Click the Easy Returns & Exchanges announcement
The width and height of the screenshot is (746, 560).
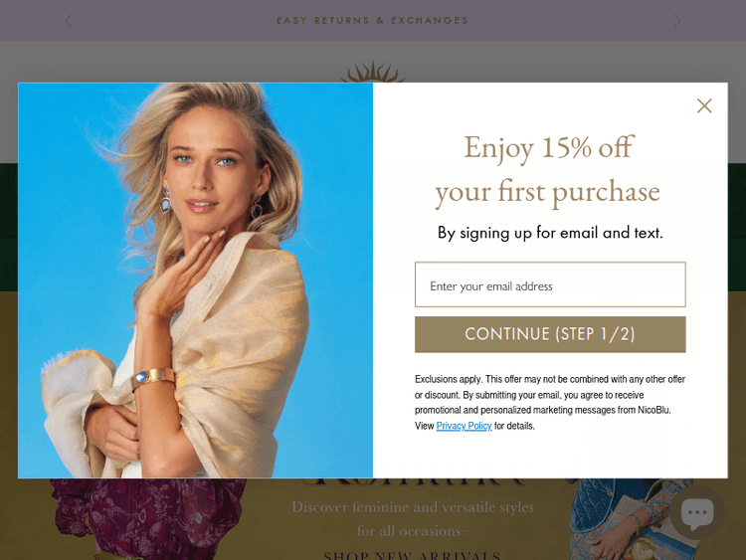coord(373,21)
